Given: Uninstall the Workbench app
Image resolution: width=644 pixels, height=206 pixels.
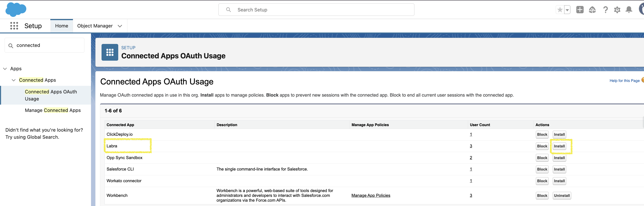Looking at the screenshot, I should (x=561, y=195).
